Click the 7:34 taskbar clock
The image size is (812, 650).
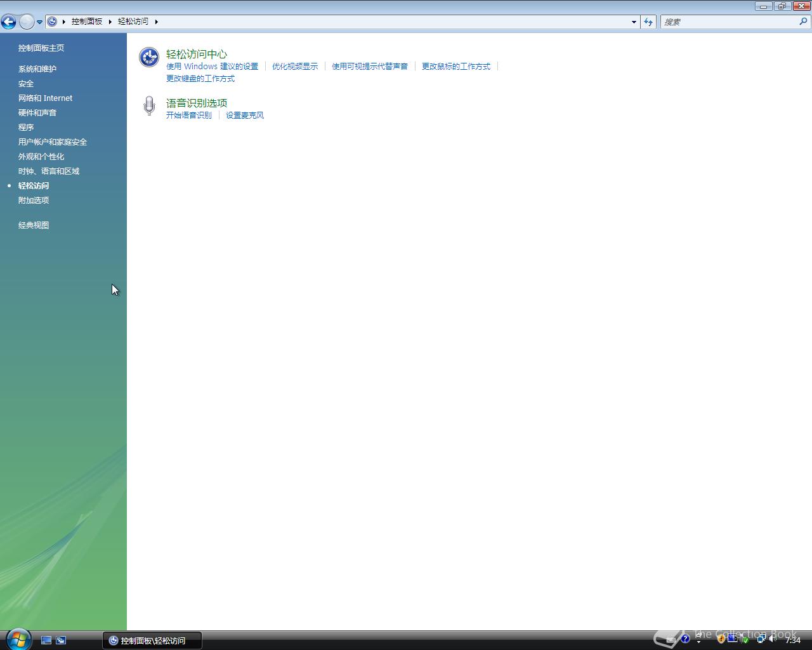[793, 640]
